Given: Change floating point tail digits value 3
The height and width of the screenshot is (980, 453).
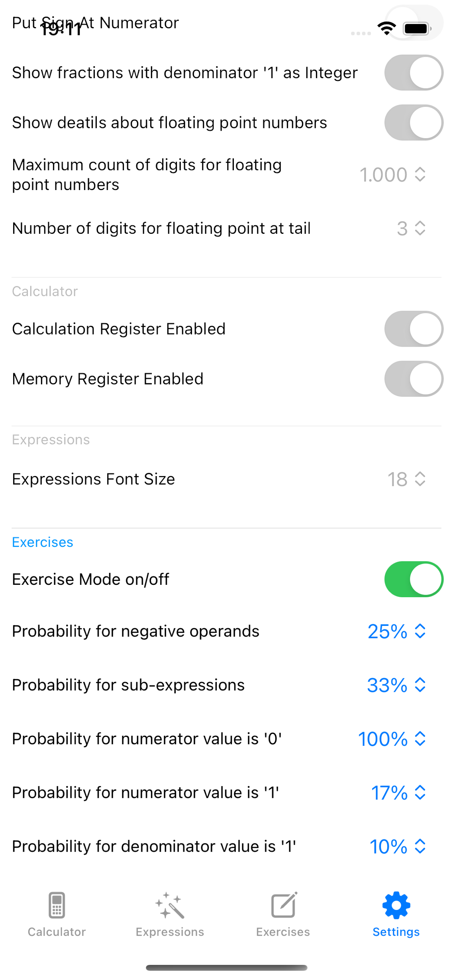Looking at the screenshot, I should [x=411, y=228].
